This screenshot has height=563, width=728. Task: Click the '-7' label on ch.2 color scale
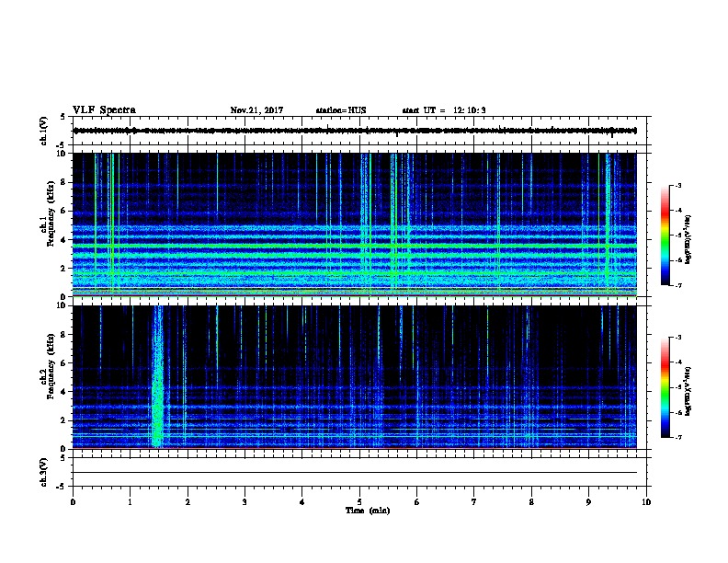click(x=677, y=438)
